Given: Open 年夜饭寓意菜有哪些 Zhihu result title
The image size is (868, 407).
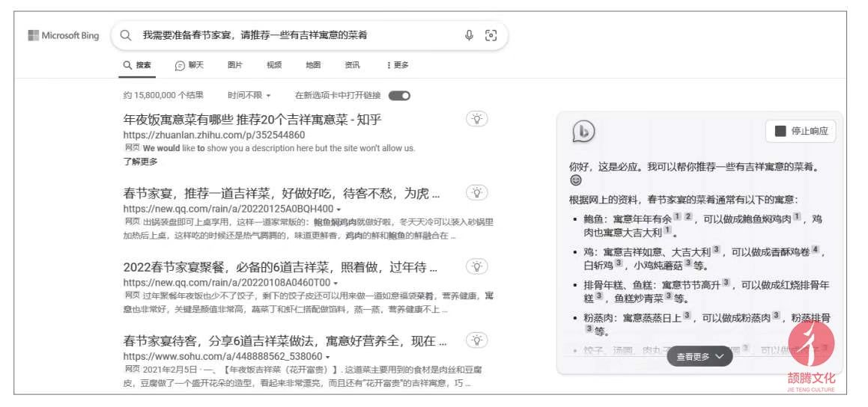Looking at the screenshot, I should [x=252, y=120].
